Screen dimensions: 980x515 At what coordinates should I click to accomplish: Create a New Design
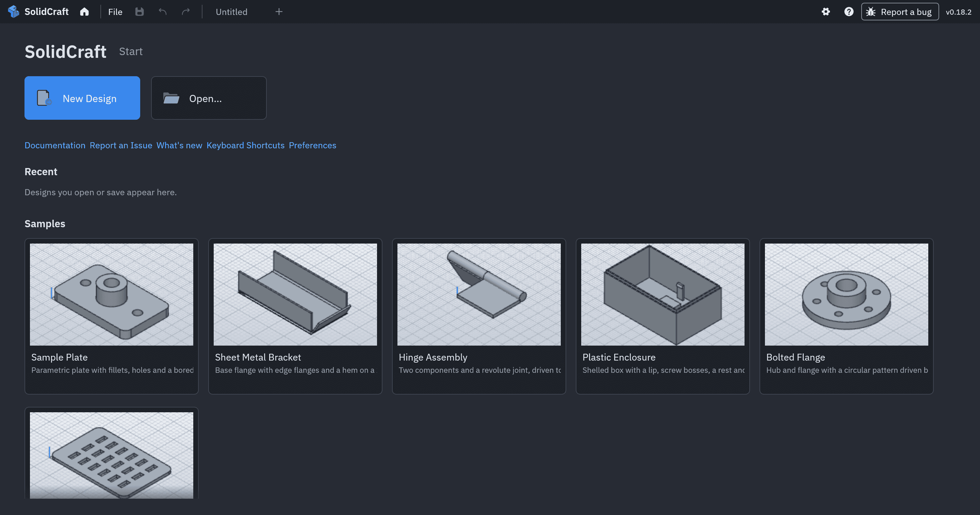[x=82, y=98]
